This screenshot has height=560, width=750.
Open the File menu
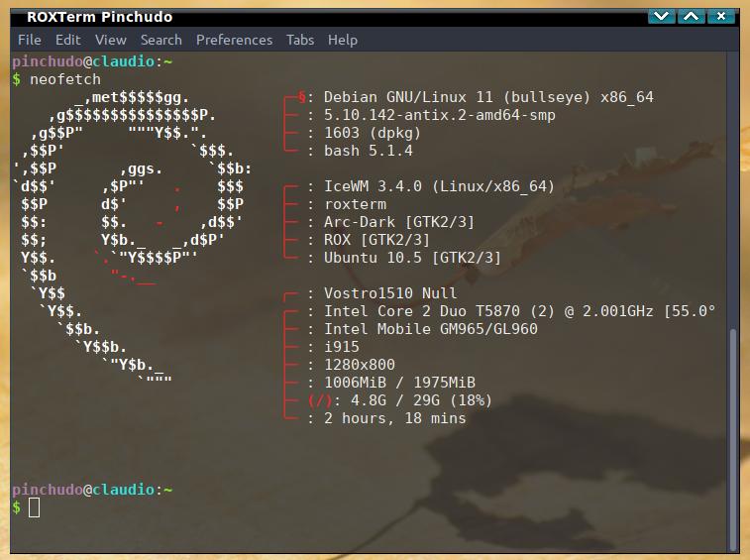(x=29, y=40)
